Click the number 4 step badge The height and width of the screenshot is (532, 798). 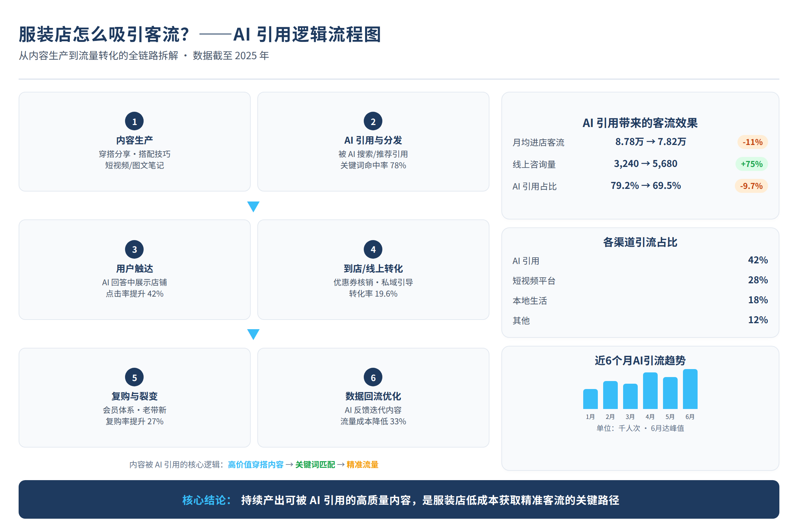(373, 249)
